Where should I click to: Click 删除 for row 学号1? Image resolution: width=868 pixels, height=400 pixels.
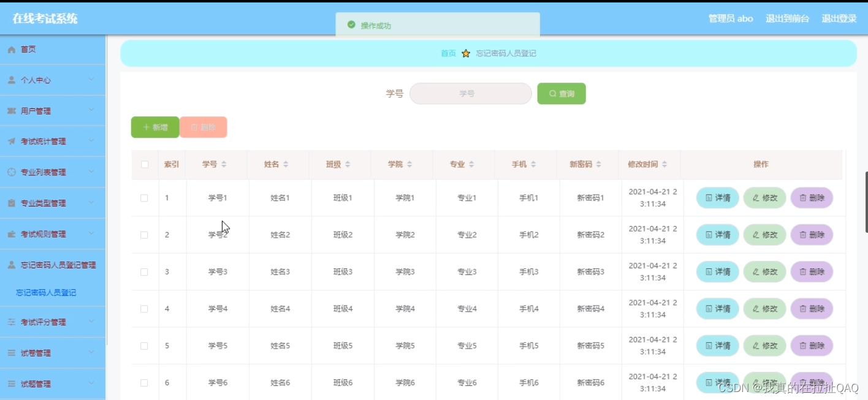coord(812,198)
